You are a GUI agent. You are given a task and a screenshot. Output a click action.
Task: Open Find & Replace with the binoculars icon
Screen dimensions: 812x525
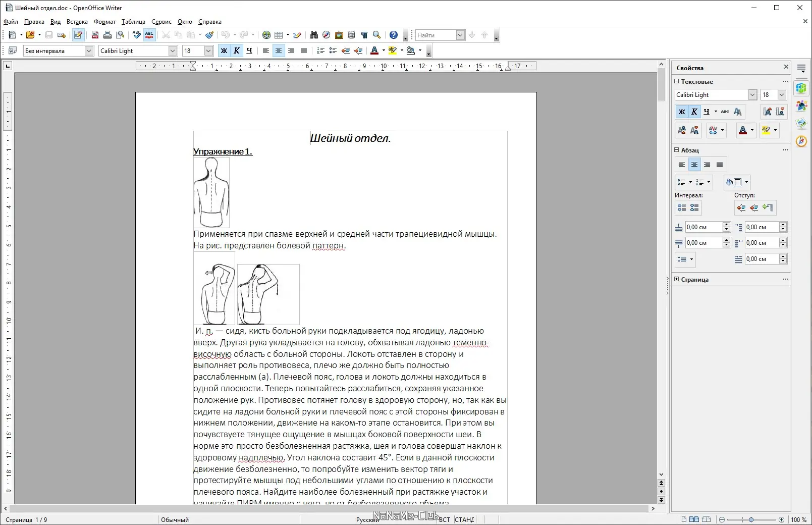(x=314, y=35)
